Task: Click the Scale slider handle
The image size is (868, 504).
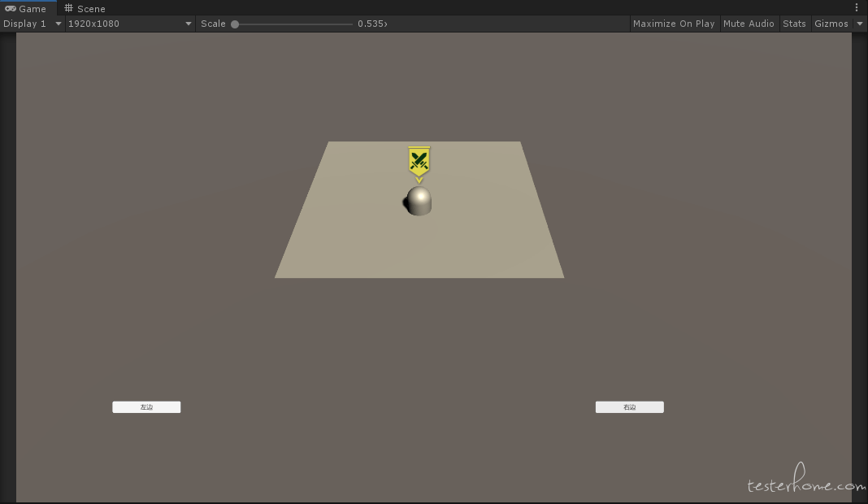Action: pos(235,24)
